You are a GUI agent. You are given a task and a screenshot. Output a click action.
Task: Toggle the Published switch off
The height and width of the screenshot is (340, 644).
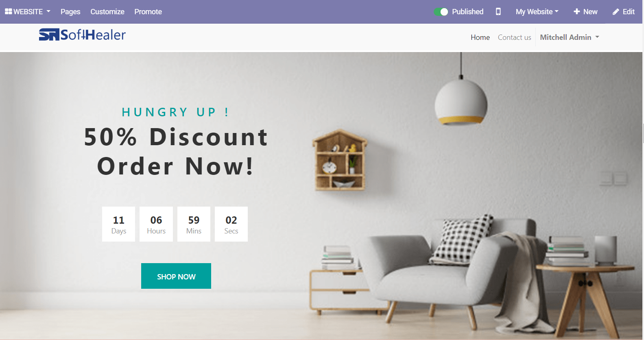pyautogui.click(x=441, y=12)
